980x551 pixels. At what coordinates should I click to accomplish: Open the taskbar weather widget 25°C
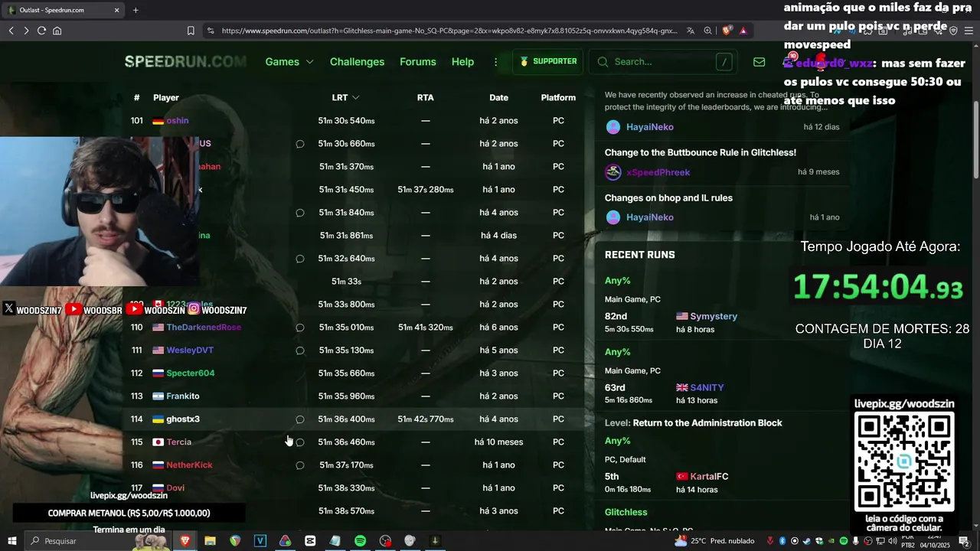(x=715, y=541)
